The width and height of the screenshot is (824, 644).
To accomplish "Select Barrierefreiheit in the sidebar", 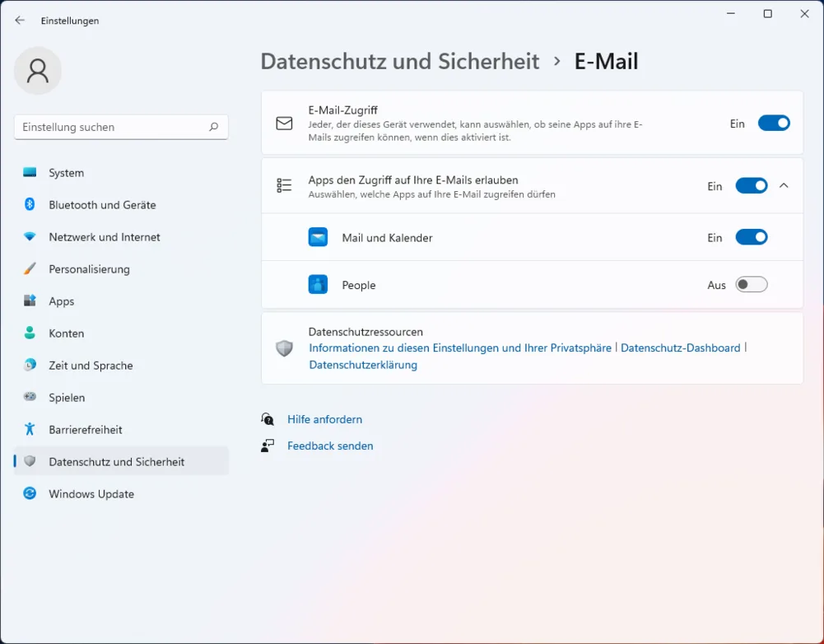I will 86,430.
